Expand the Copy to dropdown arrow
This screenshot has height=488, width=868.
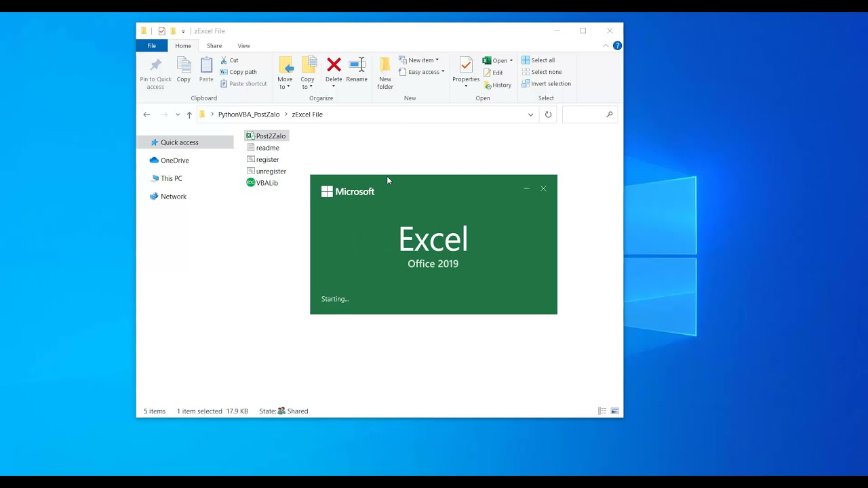pyautogui.click(x=311, y=87)
